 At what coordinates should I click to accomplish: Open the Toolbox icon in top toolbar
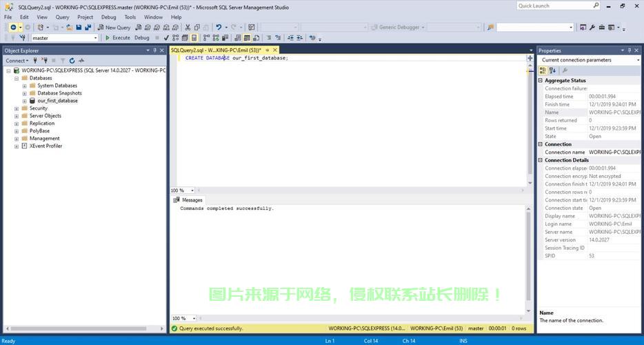(x=602, y=27)
